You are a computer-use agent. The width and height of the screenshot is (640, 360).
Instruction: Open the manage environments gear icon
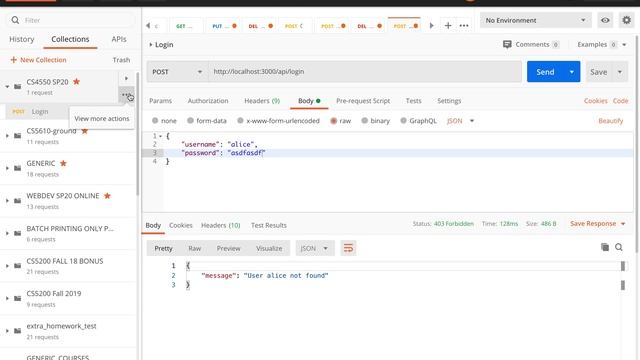627,20
